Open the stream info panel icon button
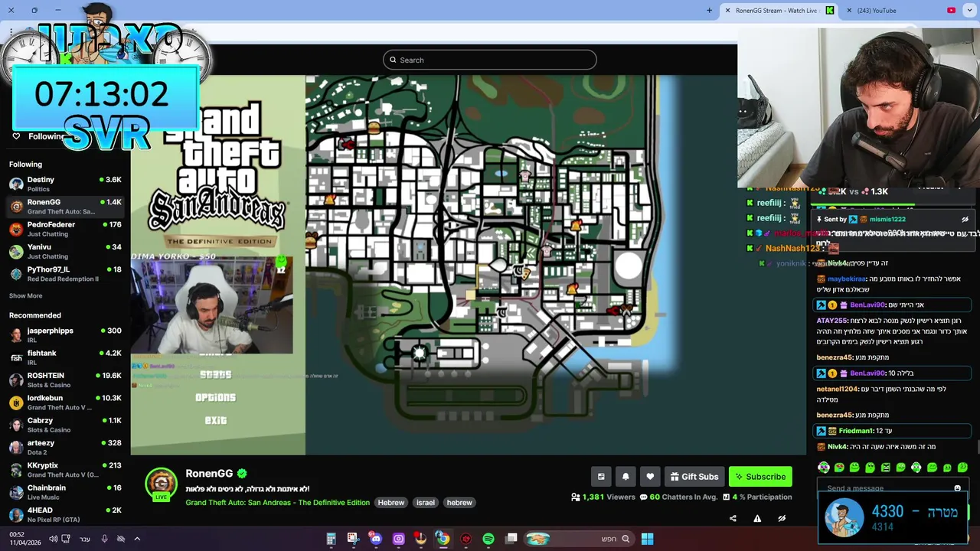 pyautogui.click(x=601, y=477)
